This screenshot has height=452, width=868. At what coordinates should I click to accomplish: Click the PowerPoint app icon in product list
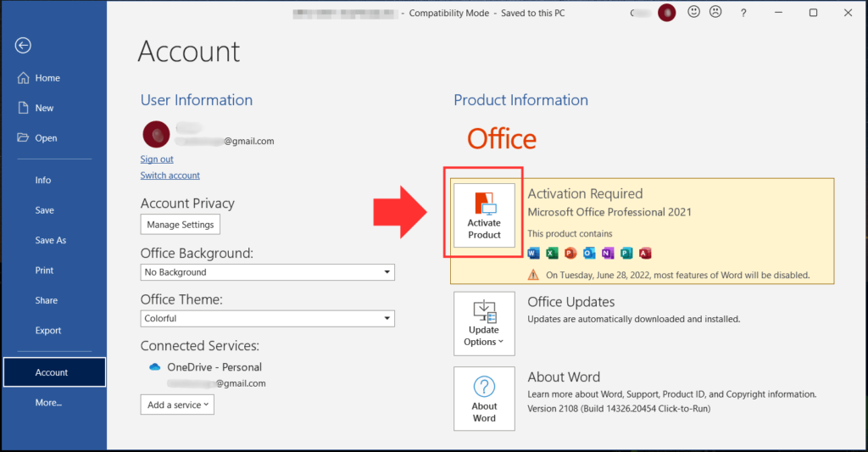[570, 254]
